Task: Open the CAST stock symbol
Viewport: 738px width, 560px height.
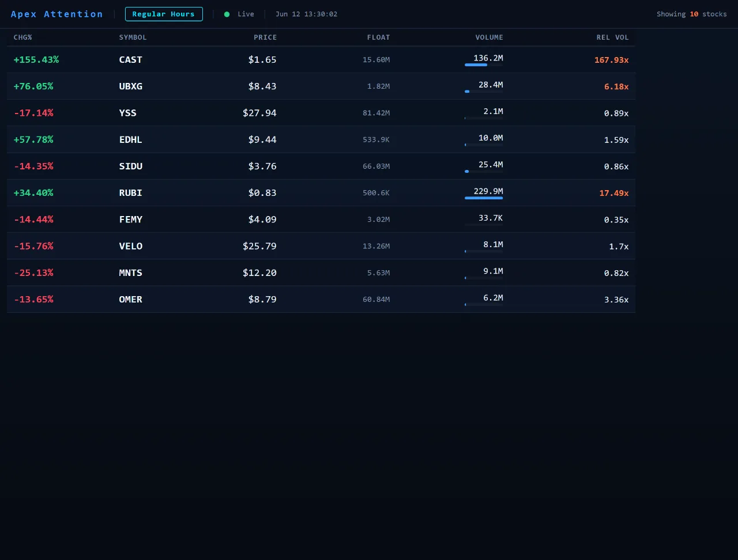Action: tap(131, 60)
